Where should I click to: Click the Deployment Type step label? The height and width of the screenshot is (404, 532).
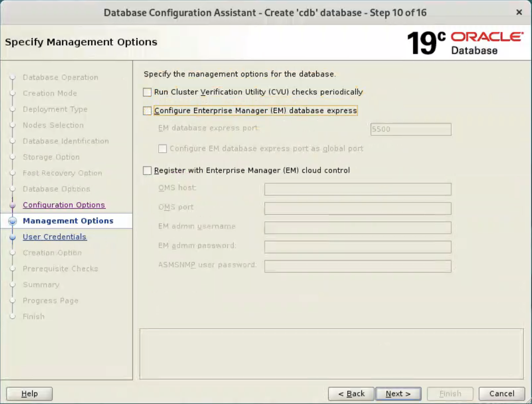click(55, 109)
